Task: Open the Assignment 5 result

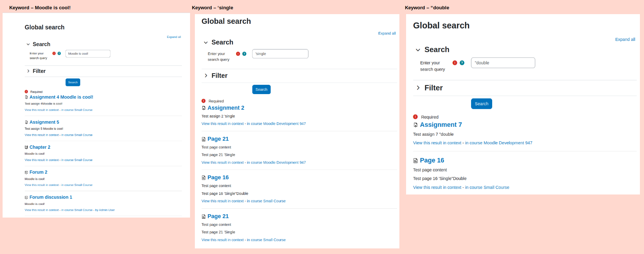Action: [x=44, y=122]
